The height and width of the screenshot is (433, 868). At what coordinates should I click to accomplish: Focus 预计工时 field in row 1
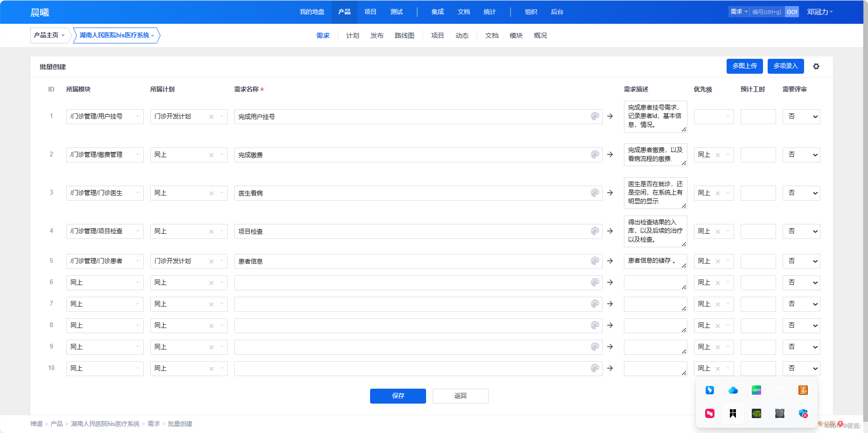(x=758, y=117)
